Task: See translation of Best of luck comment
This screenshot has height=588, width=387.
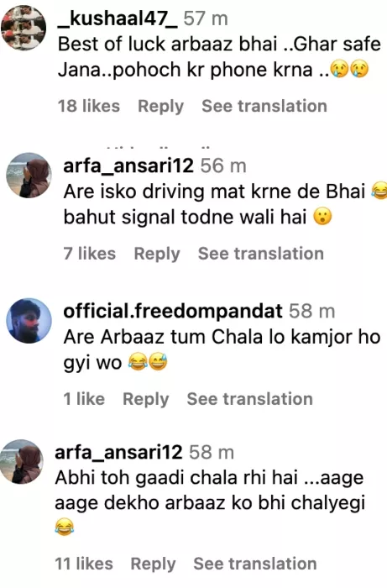Action: tap(264, 106)
